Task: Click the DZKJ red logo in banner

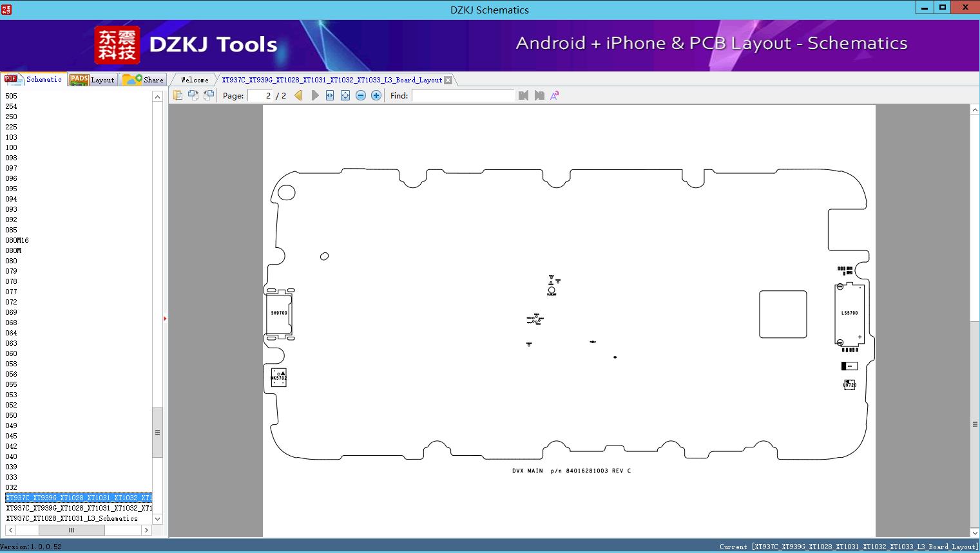Action: tap(117, 45)
